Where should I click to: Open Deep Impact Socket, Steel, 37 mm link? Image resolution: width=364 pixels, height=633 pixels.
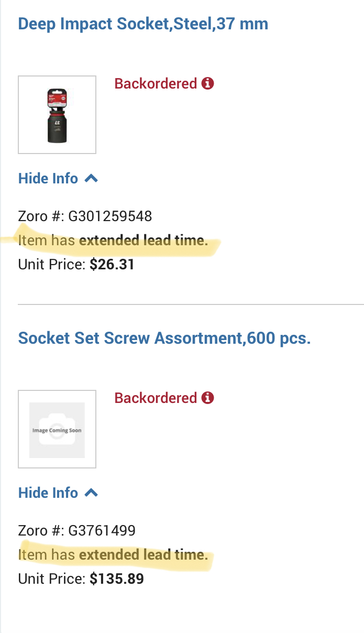(x=143, y=24)
